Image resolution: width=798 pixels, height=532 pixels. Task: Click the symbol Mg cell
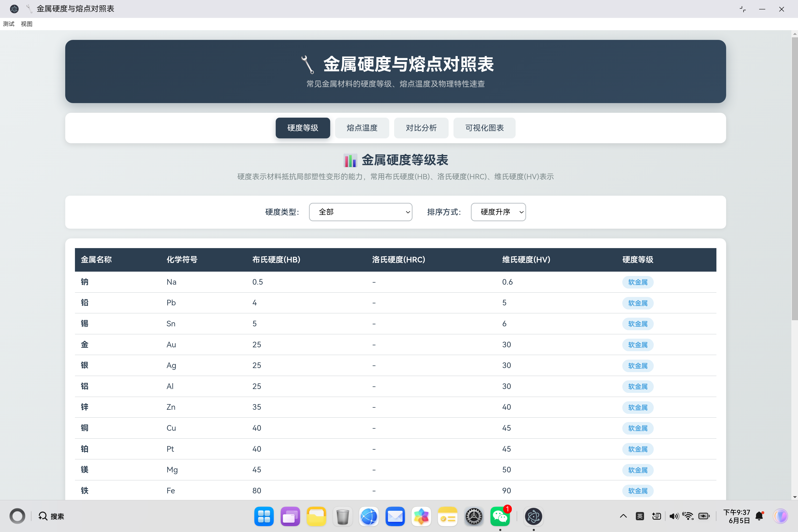172,470
